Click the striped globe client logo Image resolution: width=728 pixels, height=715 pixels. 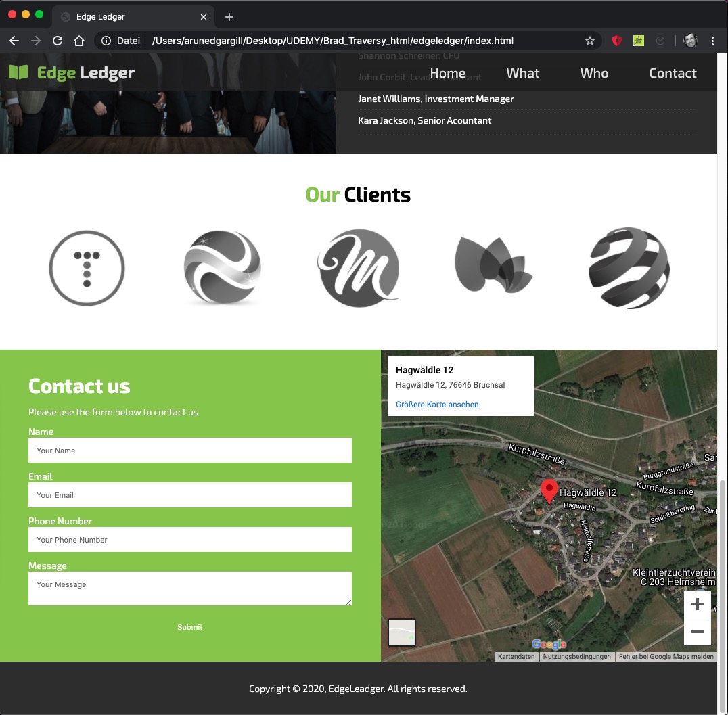click(629, 268)
